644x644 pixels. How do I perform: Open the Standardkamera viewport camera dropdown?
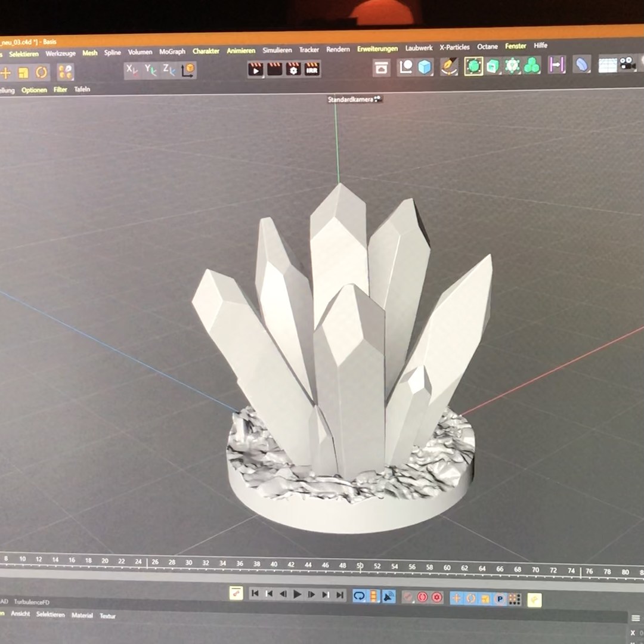pyautogui.click(x=351, y=98)
